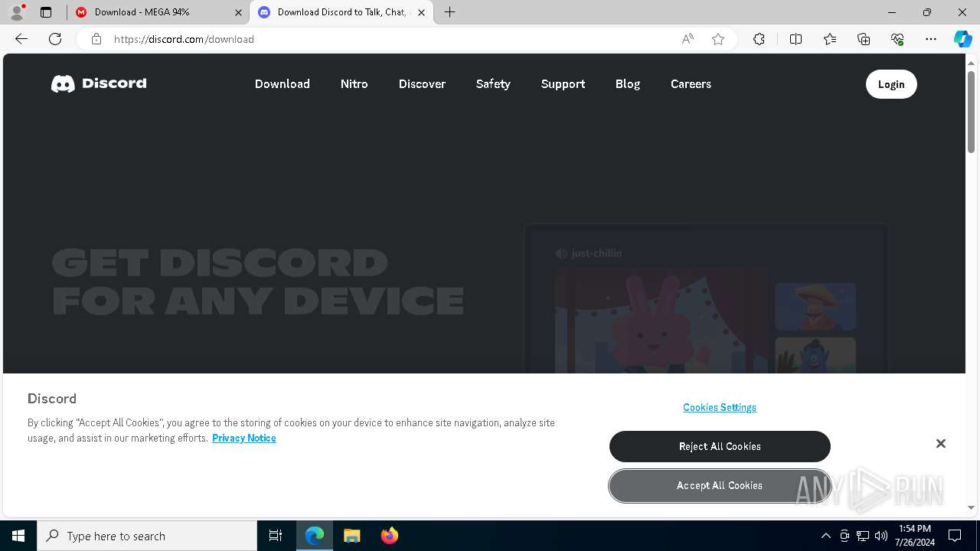Open taskbar clock and date
This screenshot has height=551, width=980.
(x=914, y=536)
